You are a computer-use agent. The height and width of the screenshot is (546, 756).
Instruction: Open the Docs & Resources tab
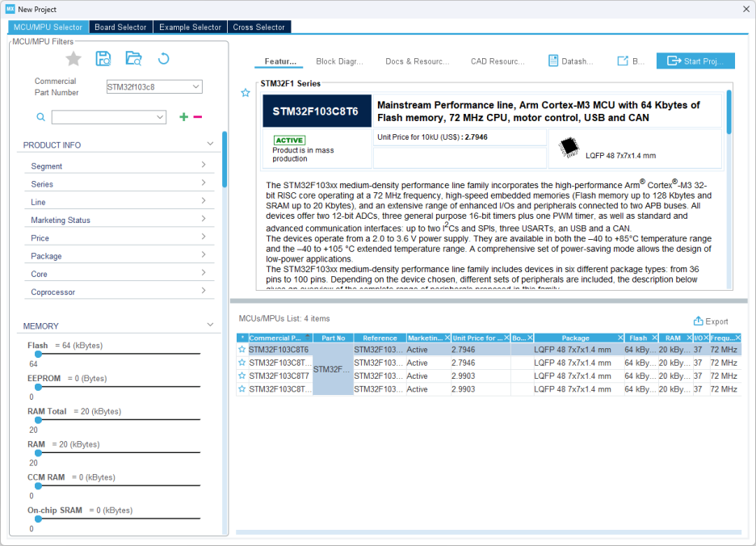click(417, 61)
